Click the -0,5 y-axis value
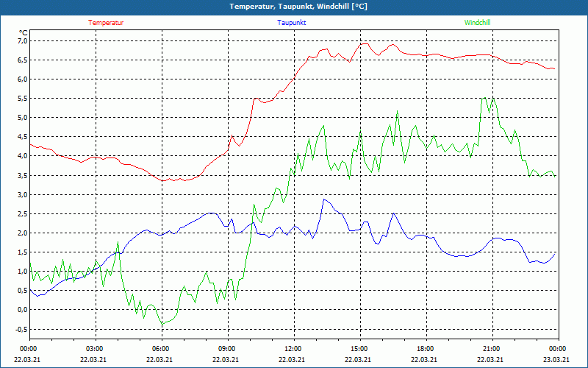588x368 pixels. point(22,329)
